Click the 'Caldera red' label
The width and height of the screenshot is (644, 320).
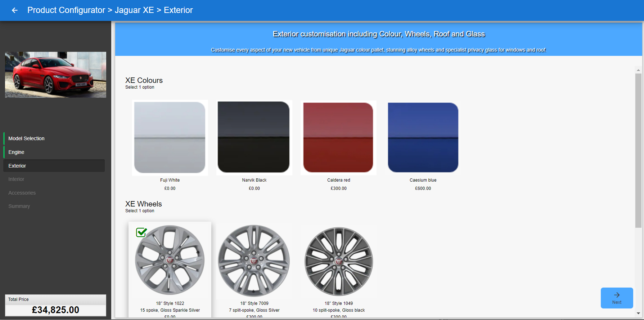339,180
